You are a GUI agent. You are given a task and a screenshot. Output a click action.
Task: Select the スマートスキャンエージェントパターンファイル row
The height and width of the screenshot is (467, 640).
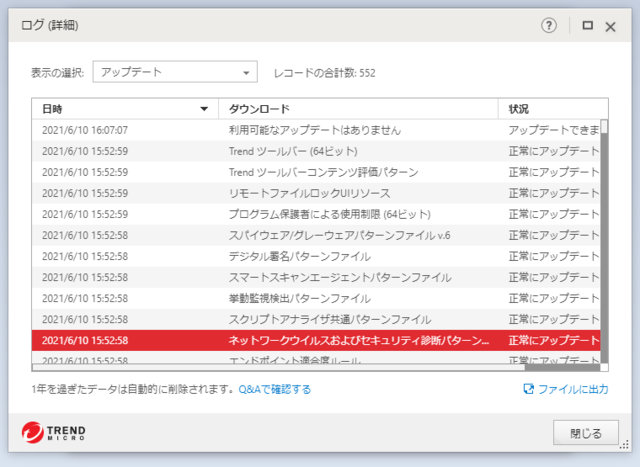(316, 278)
